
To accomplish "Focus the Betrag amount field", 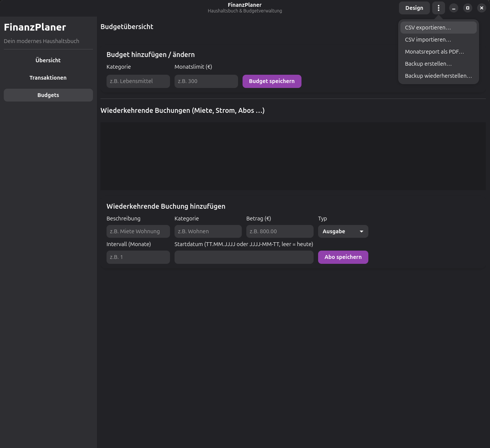I will (x=280, y=231).
